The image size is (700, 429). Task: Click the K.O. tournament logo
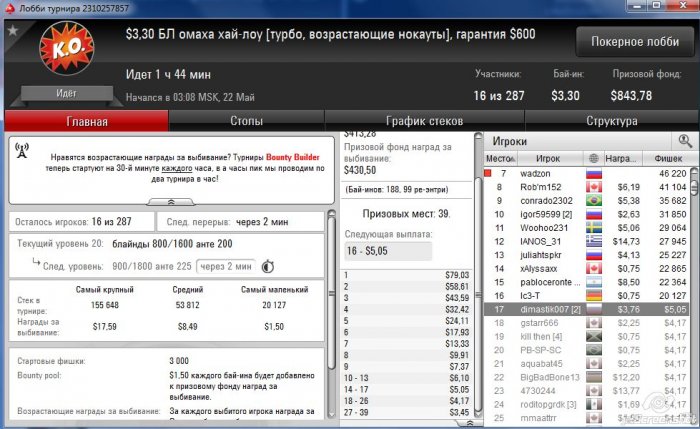click(x=67, y=48)
